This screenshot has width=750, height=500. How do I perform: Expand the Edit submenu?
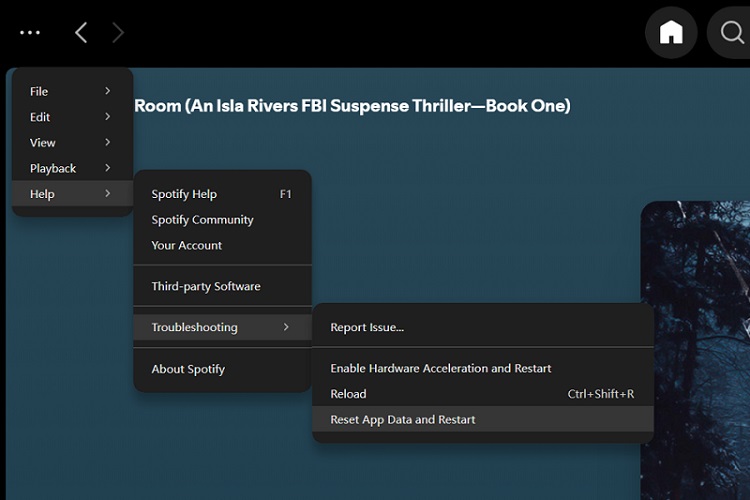pyautogui.click(x=72, y=117)
